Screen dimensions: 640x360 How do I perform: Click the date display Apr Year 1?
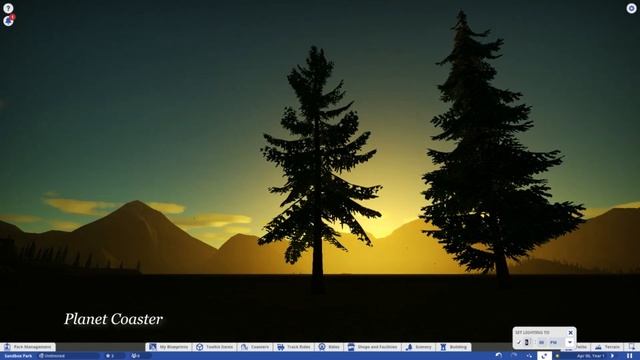pyautogui.click(x=591, y=356)
